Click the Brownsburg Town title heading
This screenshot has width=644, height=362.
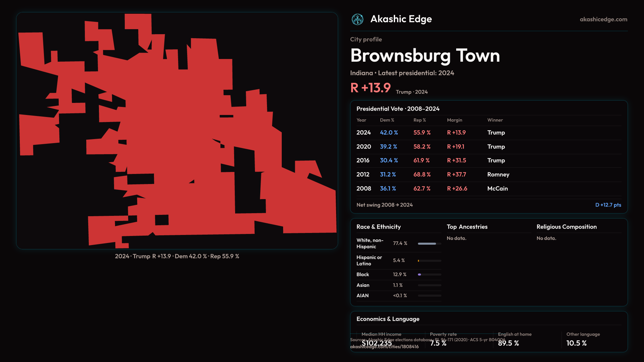point(425,56)
